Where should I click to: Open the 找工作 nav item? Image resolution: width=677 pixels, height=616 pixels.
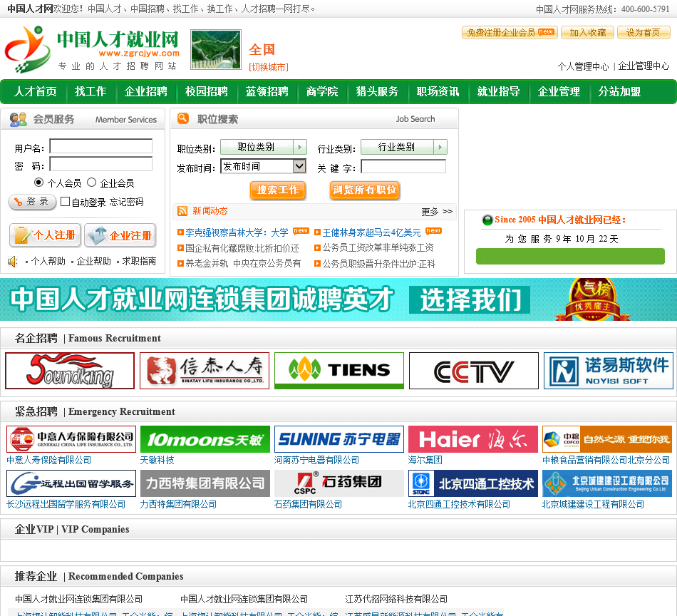point(91,91)
